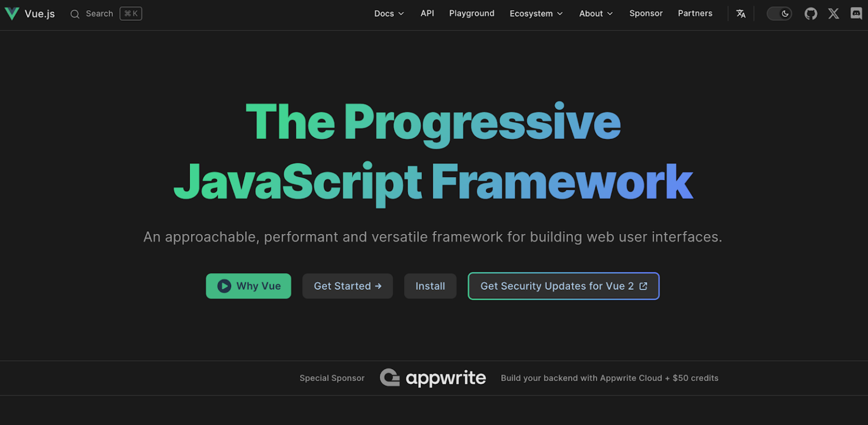
Task: Open Vue's X (Twitter) profile icon
Action: 834,13
